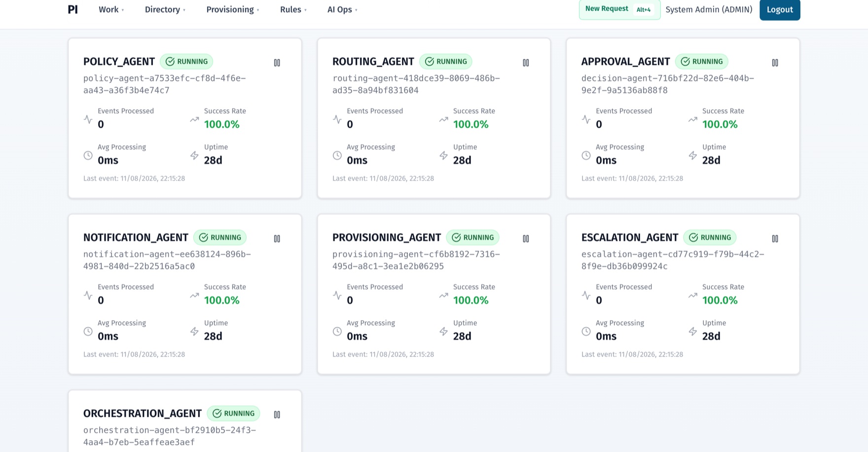868x452 pixels.
Task: Click ESCALATION_AGENT avg processing clock icon
Action: pyautogui.click(x=586, y=331)
